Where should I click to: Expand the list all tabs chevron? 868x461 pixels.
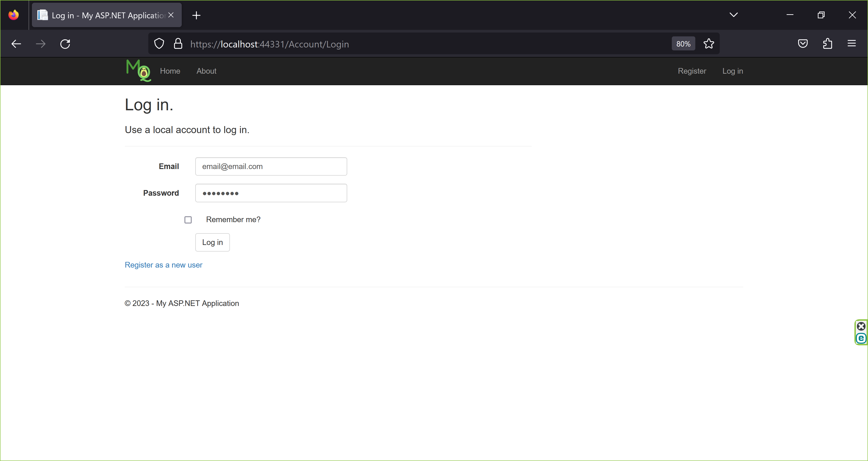point(734,15)
